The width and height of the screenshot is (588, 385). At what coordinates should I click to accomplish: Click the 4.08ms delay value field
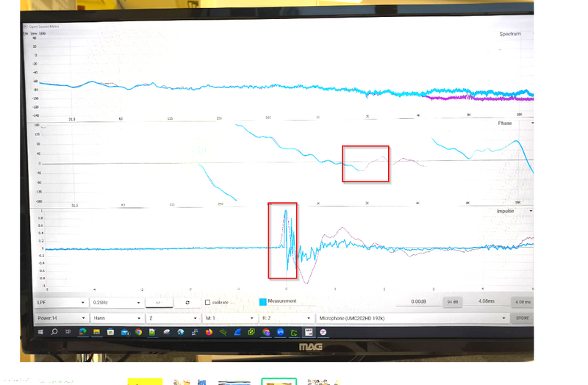tap(487, 301)
